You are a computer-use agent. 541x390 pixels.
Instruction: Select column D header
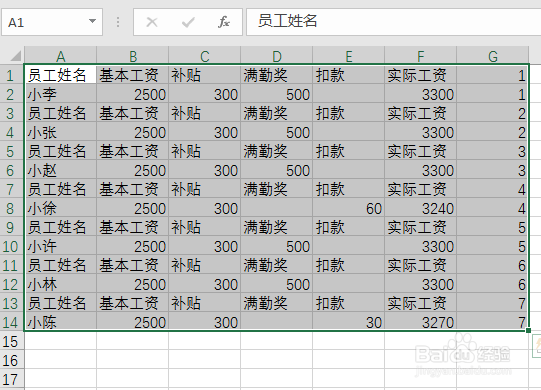tap(276, 56)
